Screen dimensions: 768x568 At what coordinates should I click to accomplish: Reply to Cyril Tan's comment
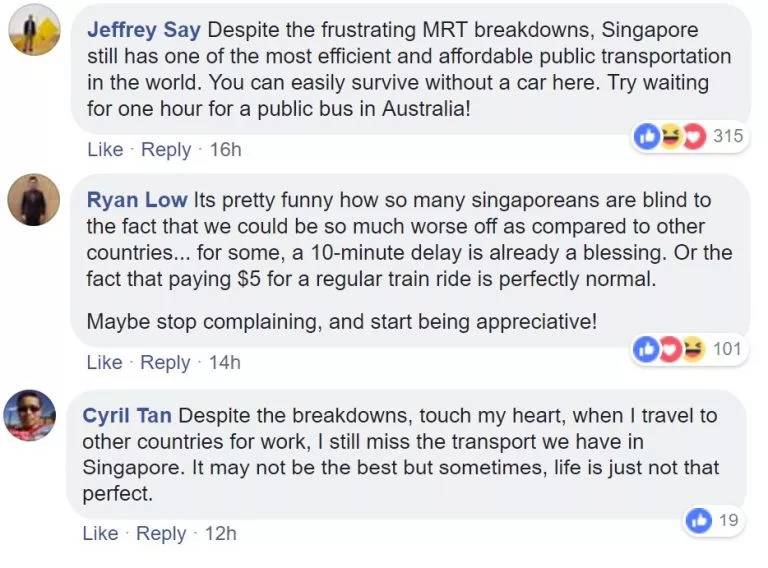[161, 534]
